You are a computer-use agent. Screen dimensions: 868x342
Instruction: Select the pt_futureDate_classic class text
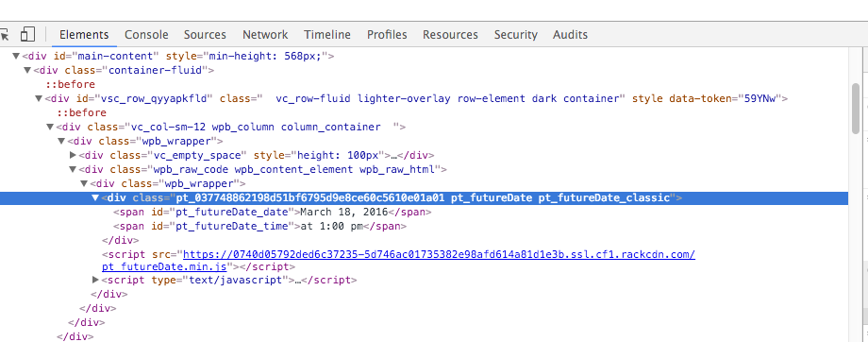(x=604, y=197)
